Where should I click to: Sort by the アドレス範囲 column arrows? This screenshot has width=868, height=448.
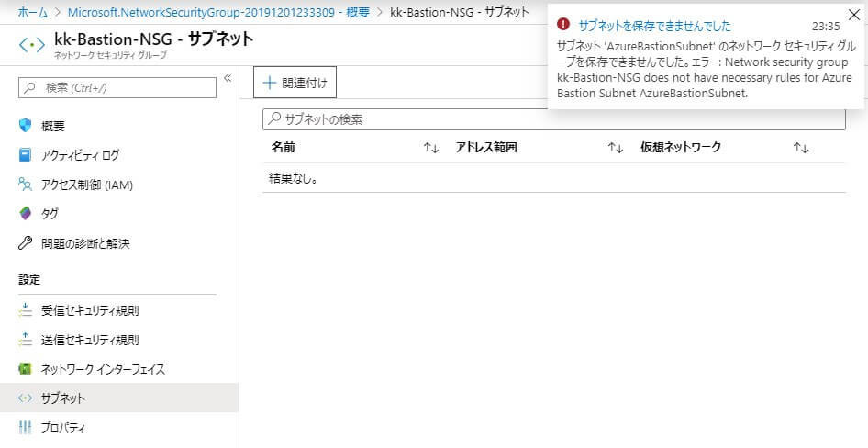coord(616,148)
